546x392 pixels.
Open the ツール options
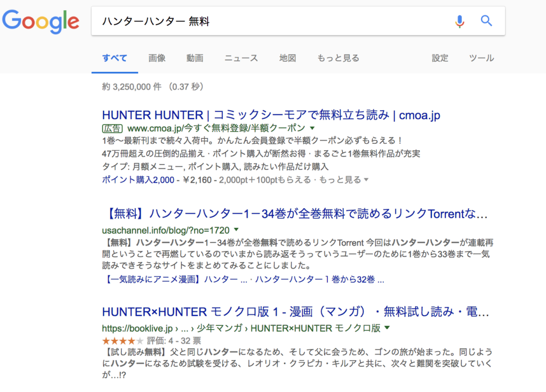coord(481,58)
